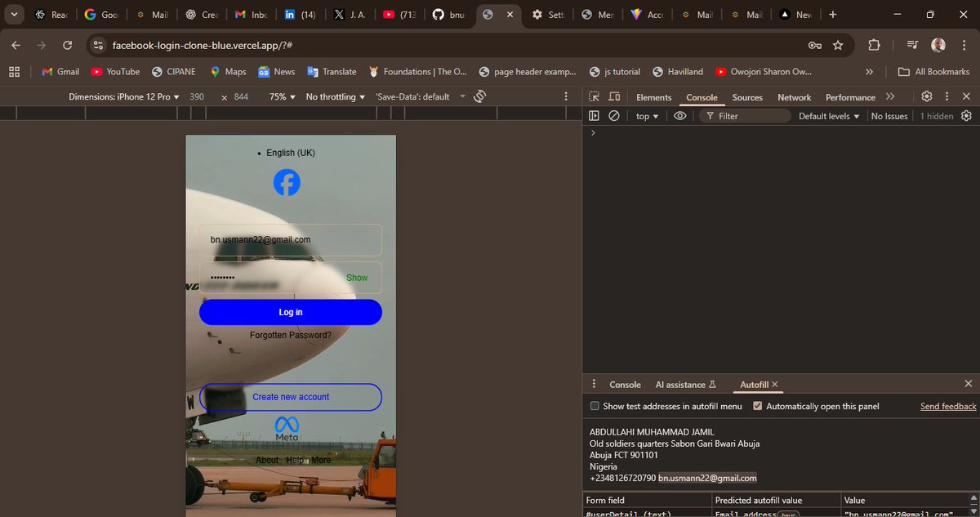Switch to the Elements tab

coord(653,97)
